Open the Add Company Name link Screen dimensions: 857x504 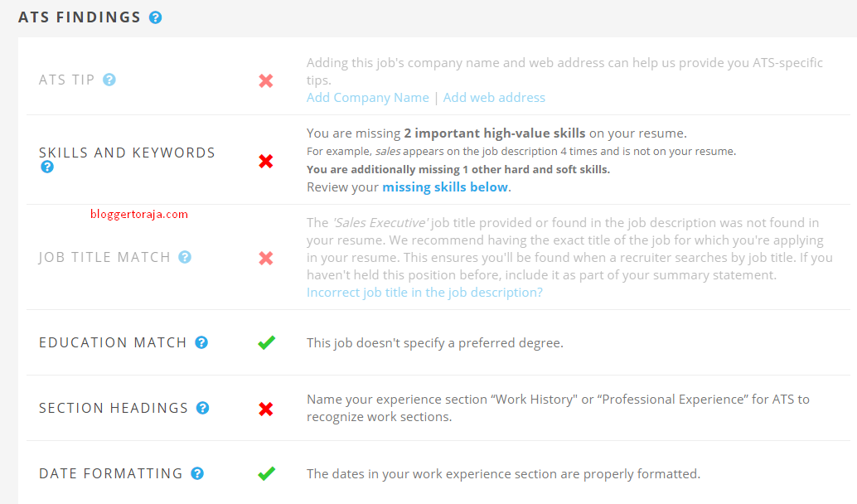point(367,98)
